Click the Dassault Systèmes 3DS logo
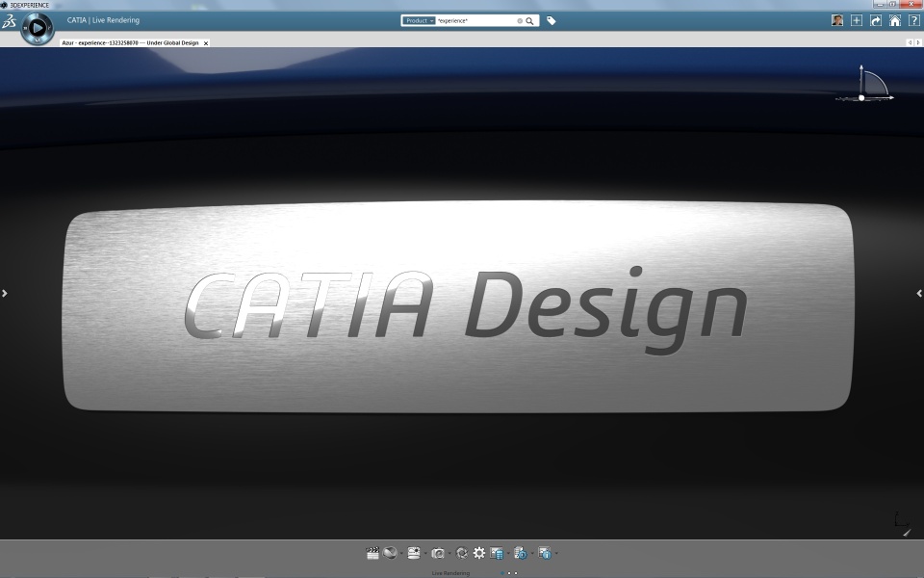924x578 pixels. [9, 21]
